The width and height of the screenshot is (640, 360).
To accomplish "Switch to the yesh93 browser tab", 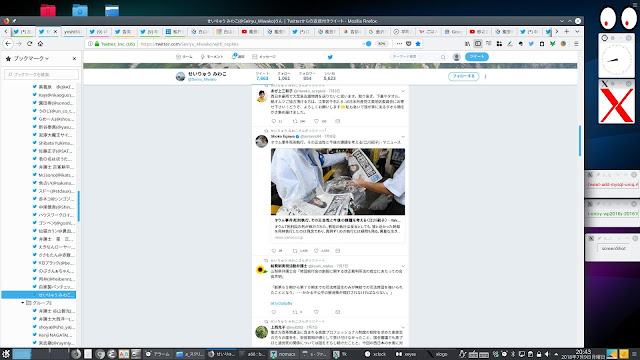I will [73, 31].
